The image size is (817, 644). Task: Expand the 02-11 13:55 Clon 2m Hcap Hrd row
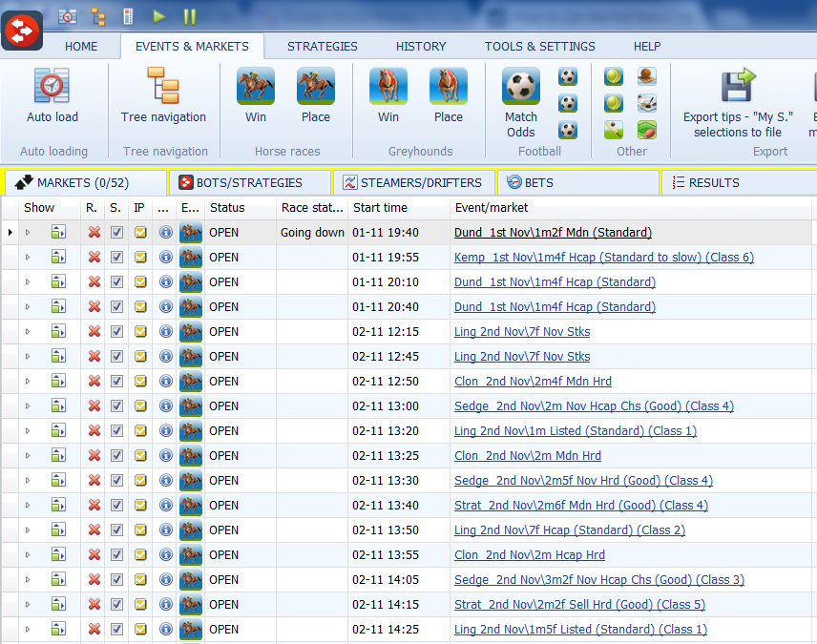pos(28,555)
